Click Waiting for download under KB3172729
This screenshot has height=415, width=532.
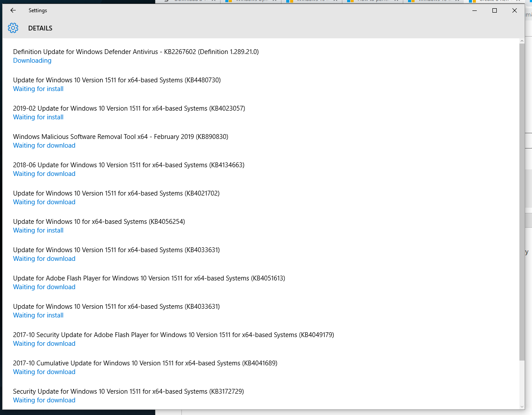pos(44,400)
